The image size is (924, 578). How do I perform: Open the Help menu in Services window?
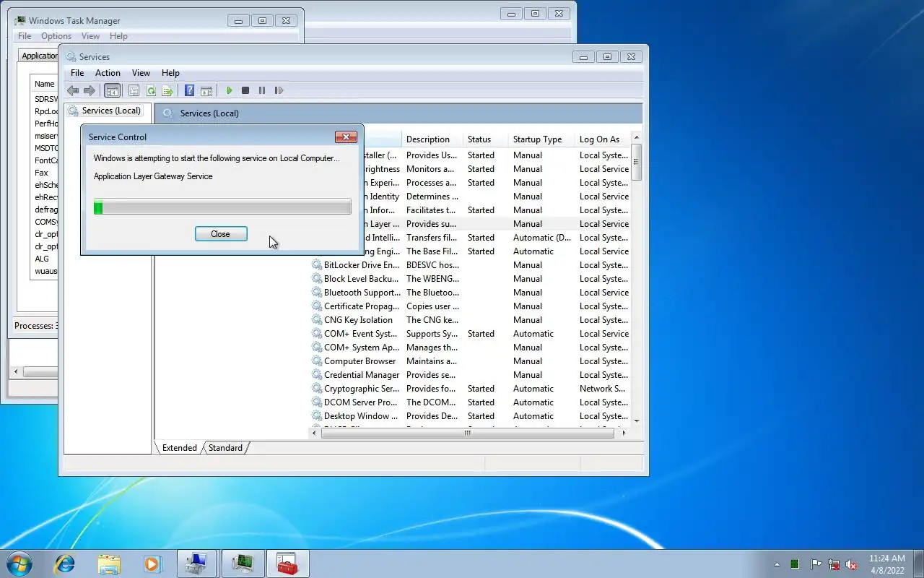click(x=170, y=73)
